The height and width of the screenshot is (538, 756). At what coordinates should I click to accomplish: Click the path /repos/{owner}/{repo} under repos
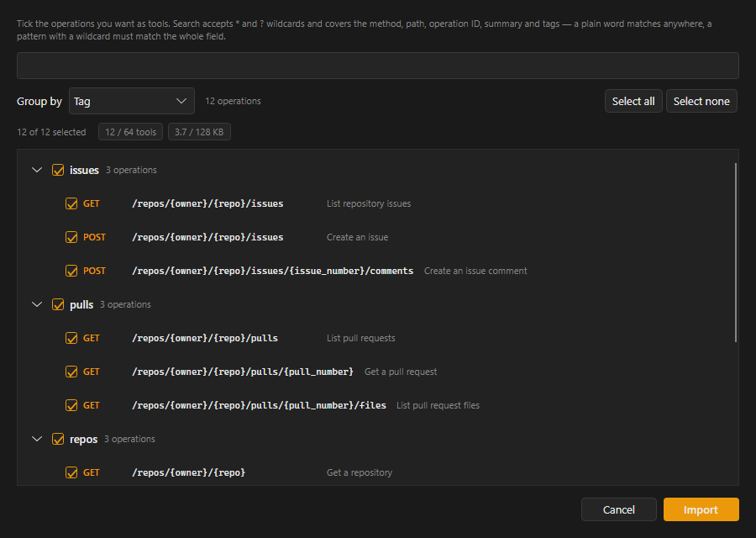[x=188, y=473]
